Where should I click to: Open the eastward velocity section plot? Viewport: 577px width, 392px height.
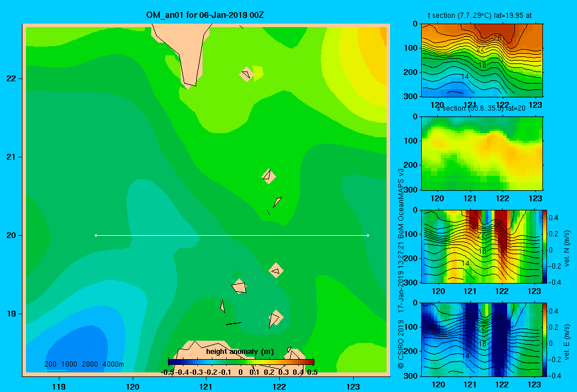pos(482,340)
